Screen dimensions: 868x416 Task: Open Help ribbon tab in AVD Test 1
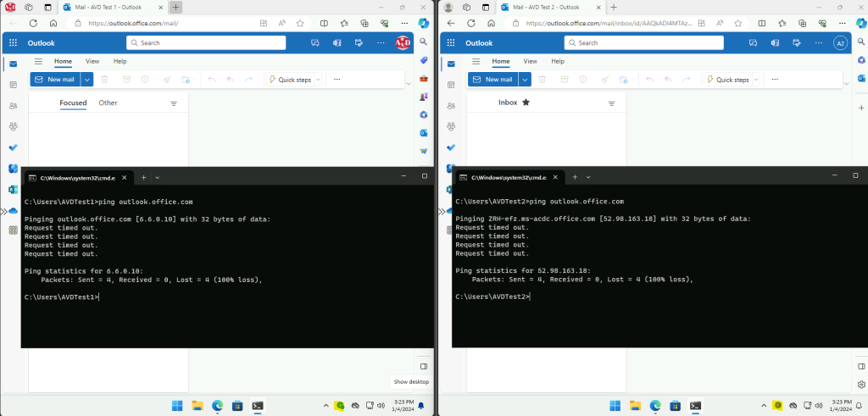(120, 61)
